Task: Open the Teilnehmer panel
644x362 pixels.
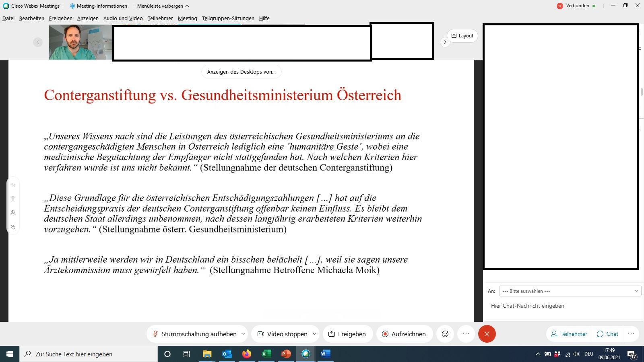Action: (x=569, y=334)
